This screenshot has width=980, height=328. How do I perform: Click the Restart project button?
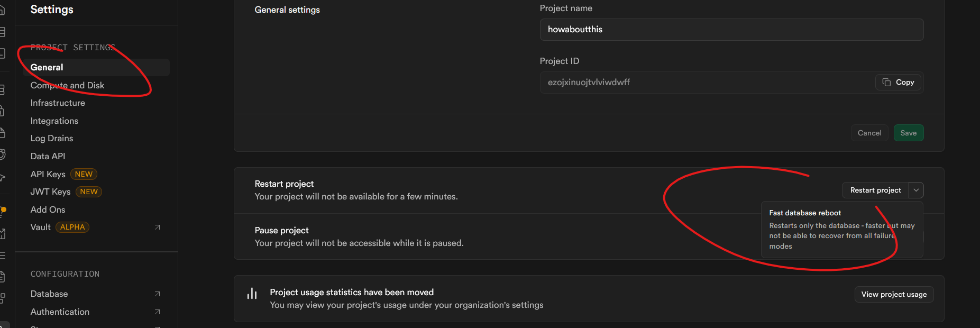click(x=875, y=190)
